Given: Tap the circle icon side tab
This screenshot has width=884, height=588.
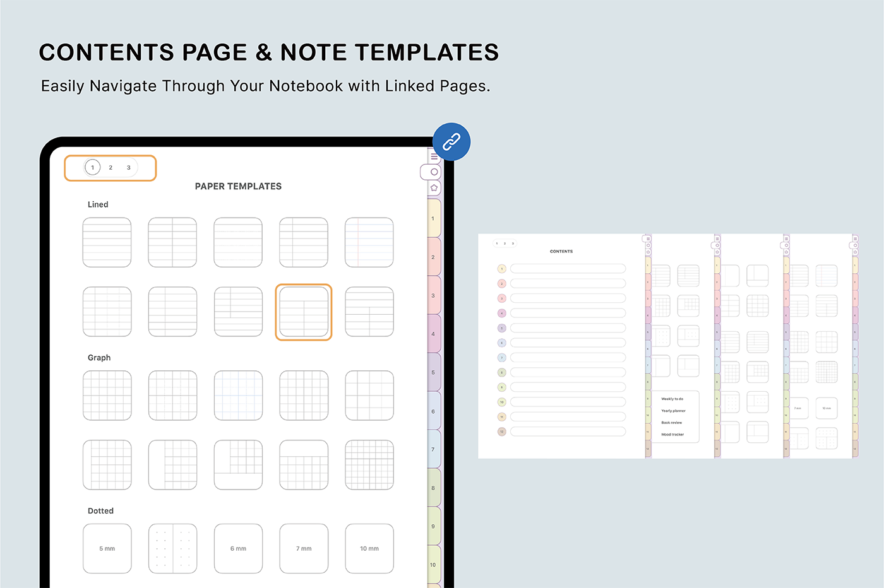Looking at the screenshot, I should coord(433,172).
